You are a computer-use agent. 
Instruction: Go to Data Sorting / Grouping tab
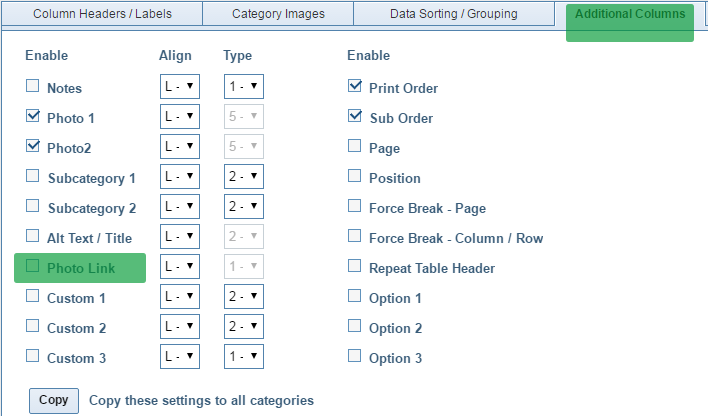(454, 15)
